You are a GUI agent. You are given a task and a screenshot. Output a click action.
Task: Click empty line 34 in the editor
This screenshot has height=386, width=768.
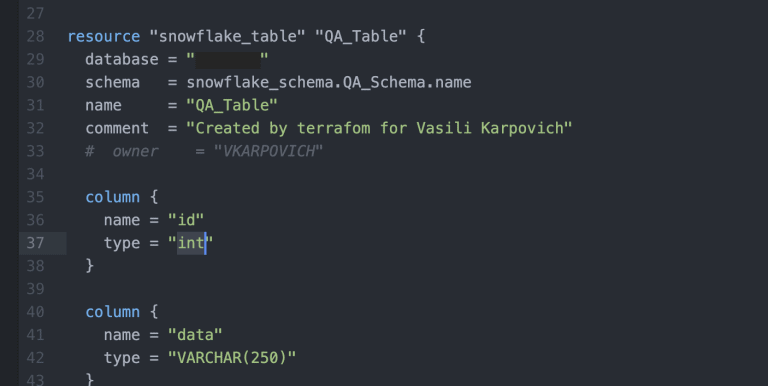point(392,174)
